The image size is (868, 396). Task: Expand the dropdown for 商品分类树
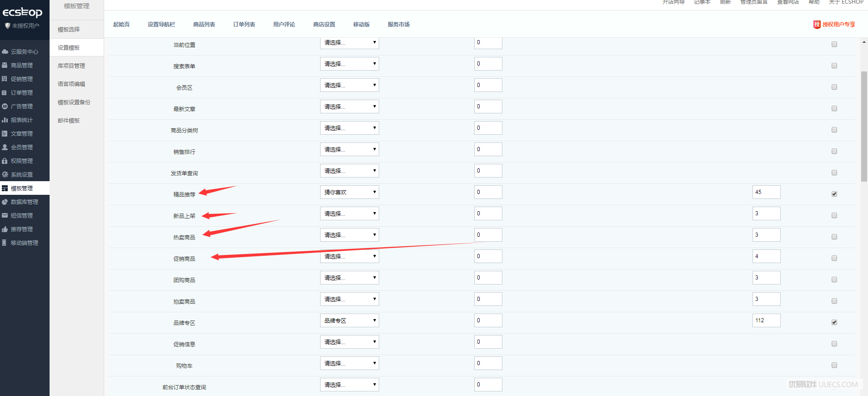350,128
